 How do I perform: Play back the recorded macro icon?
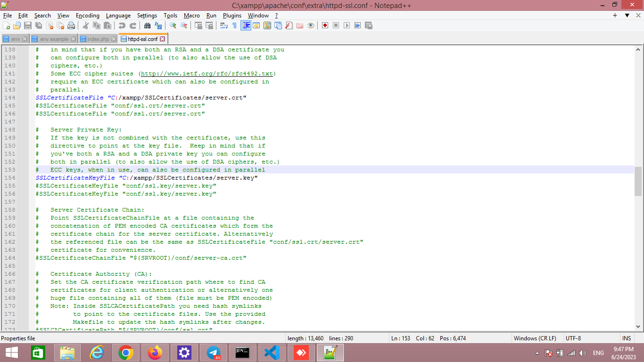coord(347,25)
